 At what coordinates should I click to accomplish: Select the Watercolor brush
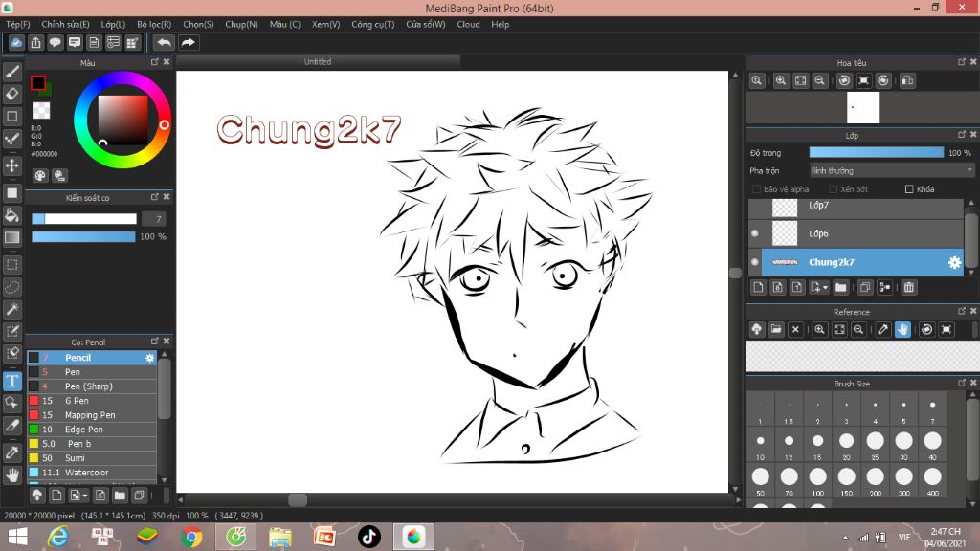(x=86, y=473)
